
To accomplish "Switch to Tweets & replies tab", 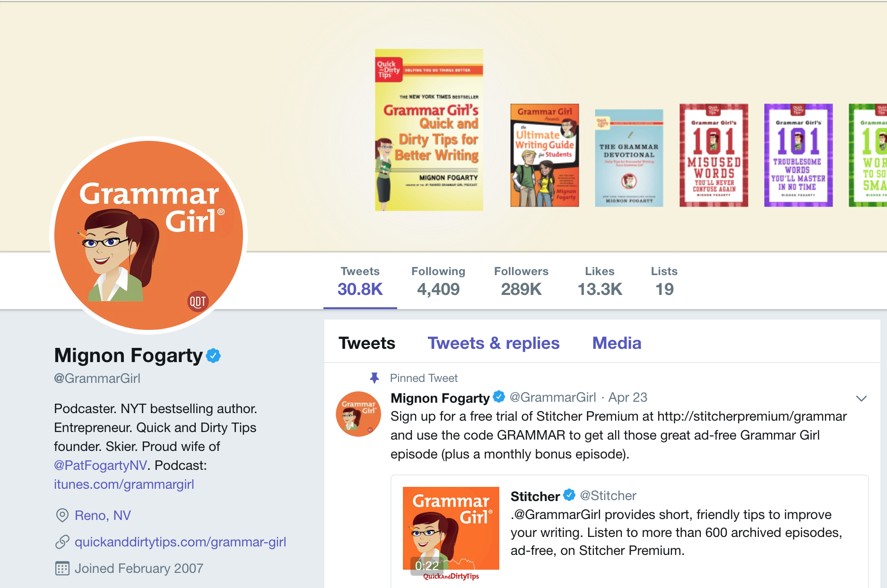I will (494, 343).
